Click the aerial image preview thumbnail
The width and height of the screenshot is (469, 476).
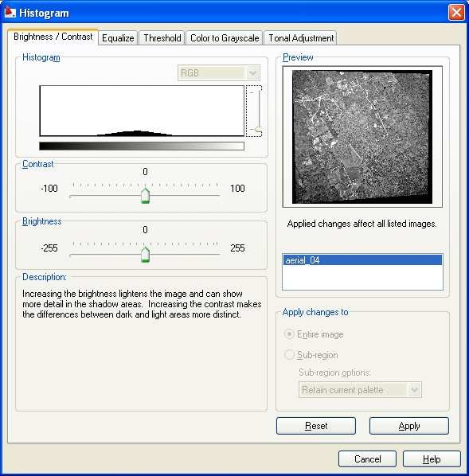(x=362, y=137)
